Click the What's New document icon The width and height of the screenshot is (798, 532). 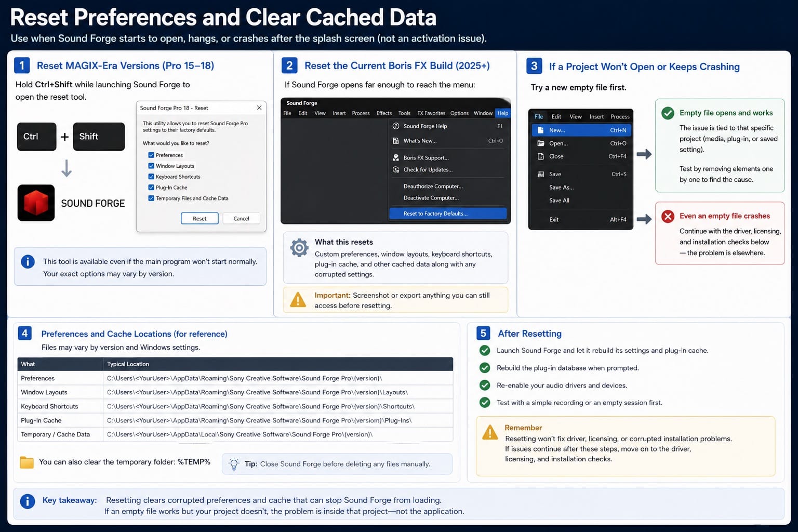(x=396, y=140)
